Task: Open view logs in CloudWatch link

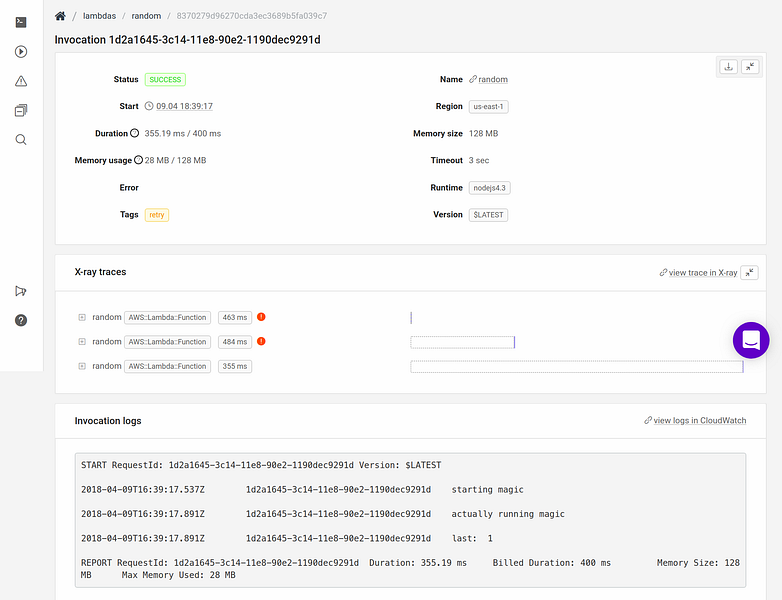Action: click(x=700, y=420)
